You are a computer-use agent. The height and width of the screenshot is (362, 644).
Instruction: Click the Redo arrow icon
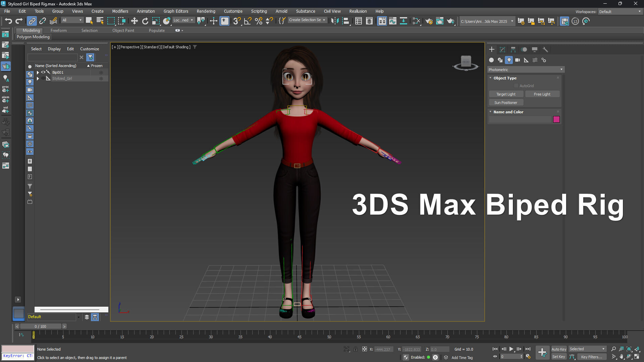click(19, 21)
